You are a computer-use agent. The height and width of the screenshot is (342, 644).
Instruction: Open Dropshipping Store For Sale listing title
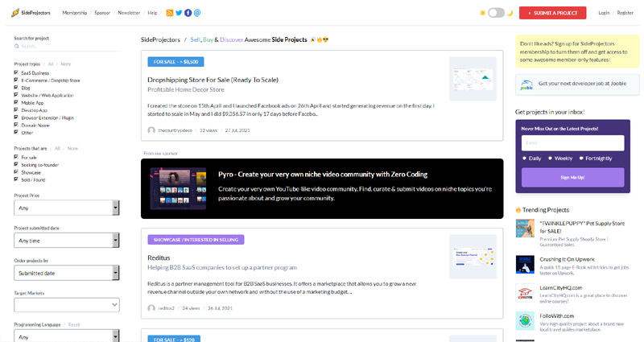pyautogui.click(x=213, y=80)
